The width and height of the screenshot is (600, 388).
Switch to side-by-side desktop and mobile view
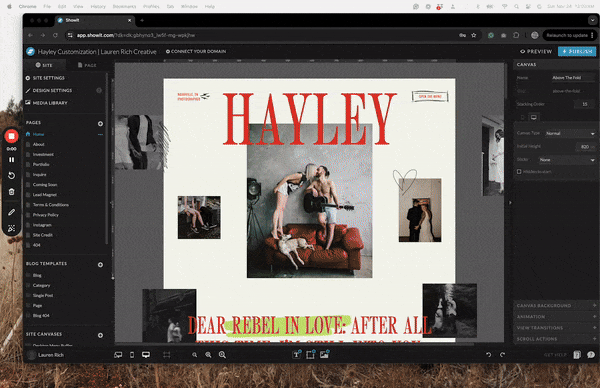coord(118,355)
